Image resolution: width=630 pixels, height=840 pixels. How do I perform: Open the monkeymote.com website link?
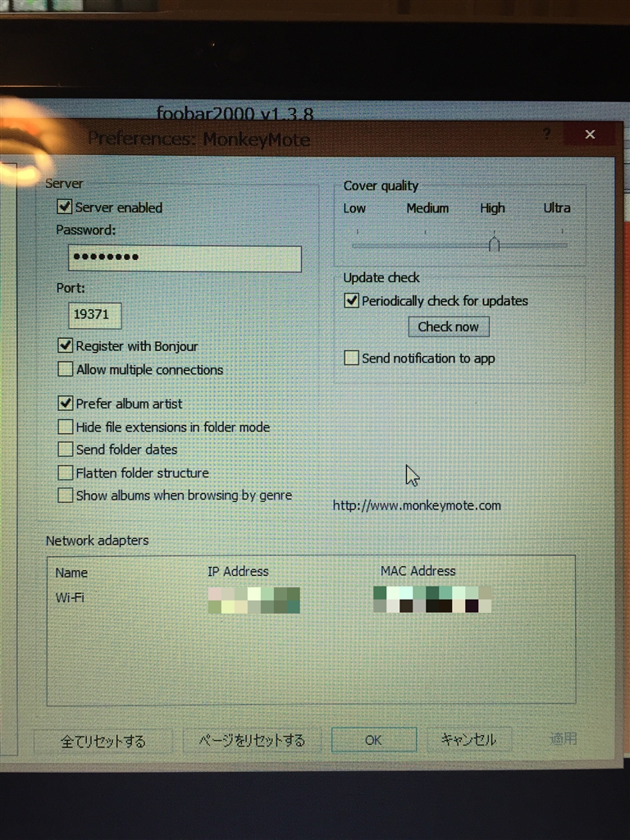tap(417, 505)
